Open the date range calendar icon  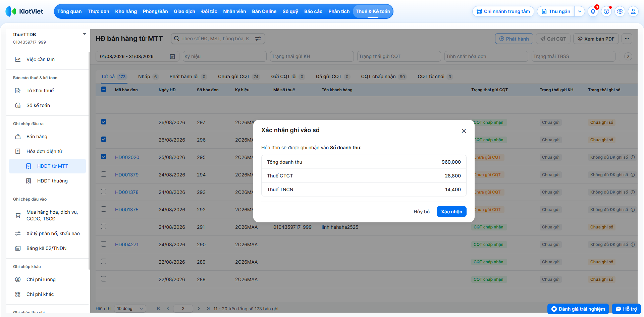[172, 56]
